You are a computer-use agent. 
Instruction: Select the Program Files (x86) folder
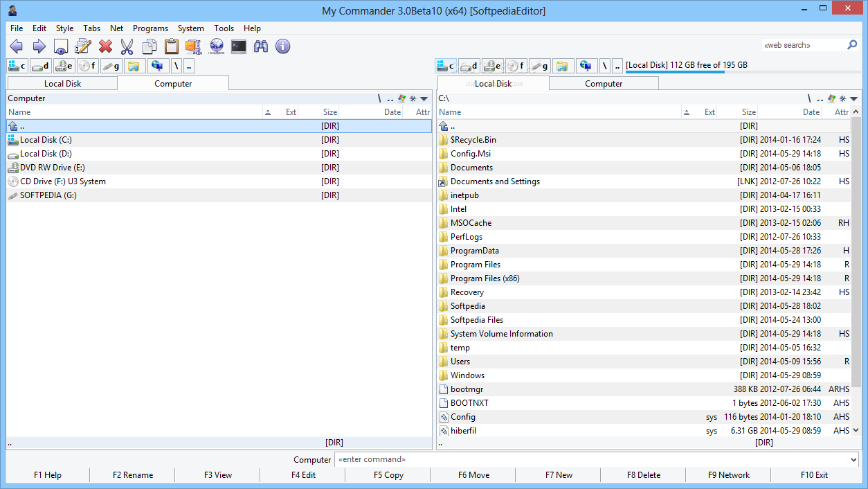click(x=644, y=278)
